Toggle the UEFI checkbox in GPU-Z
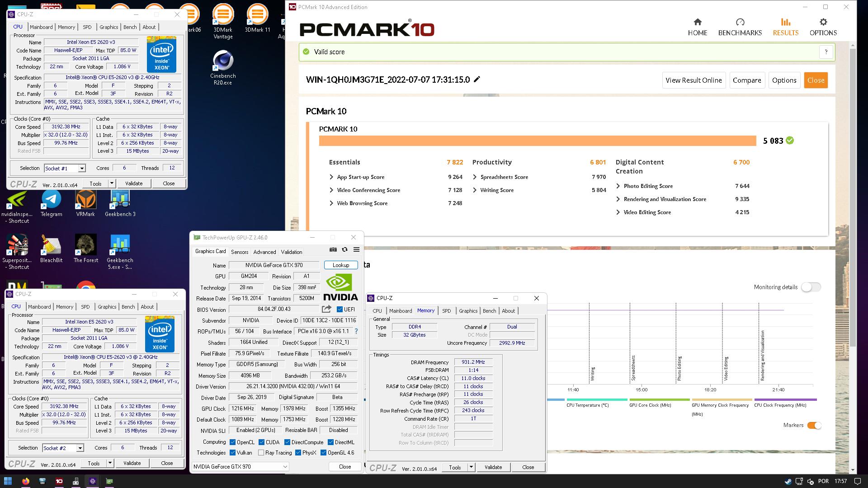Viewport: 868px width, 488px height. [340, 309]
